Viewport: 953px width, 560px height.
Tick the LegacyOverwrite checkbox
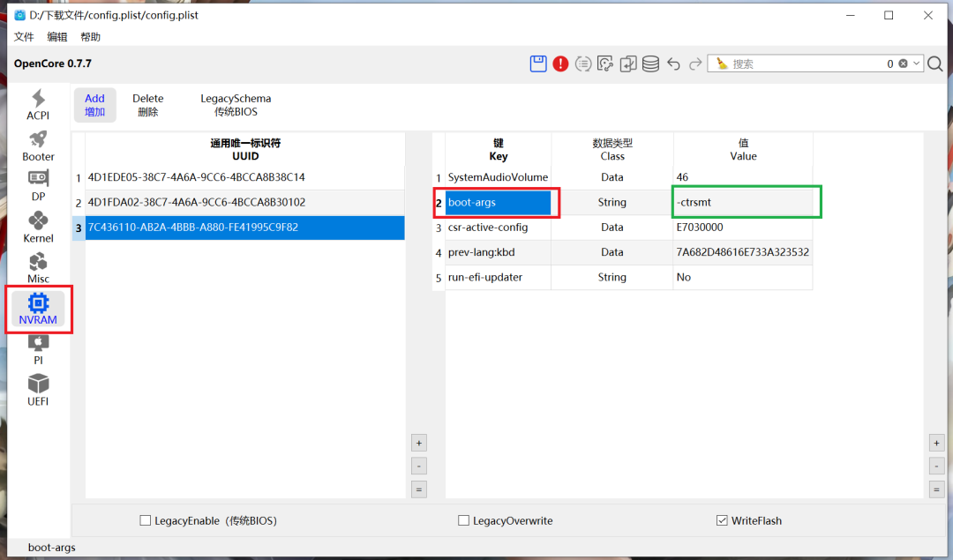tap(463, 521)
